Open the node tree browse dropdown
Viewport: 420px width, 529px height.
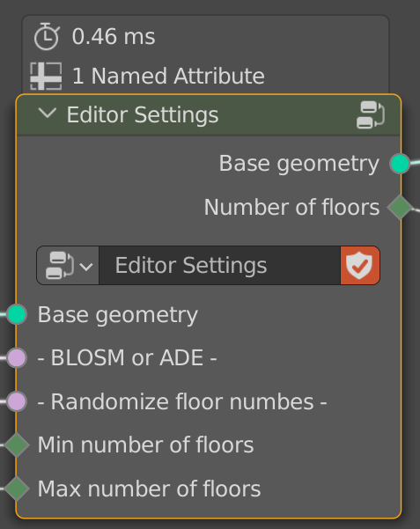[68, 266]
